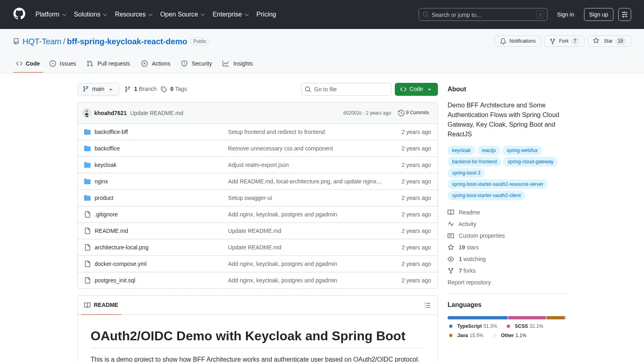The height and width of the screenshot is (362, 644).
Task: Star this repository
Action: (x=609, y=41)
